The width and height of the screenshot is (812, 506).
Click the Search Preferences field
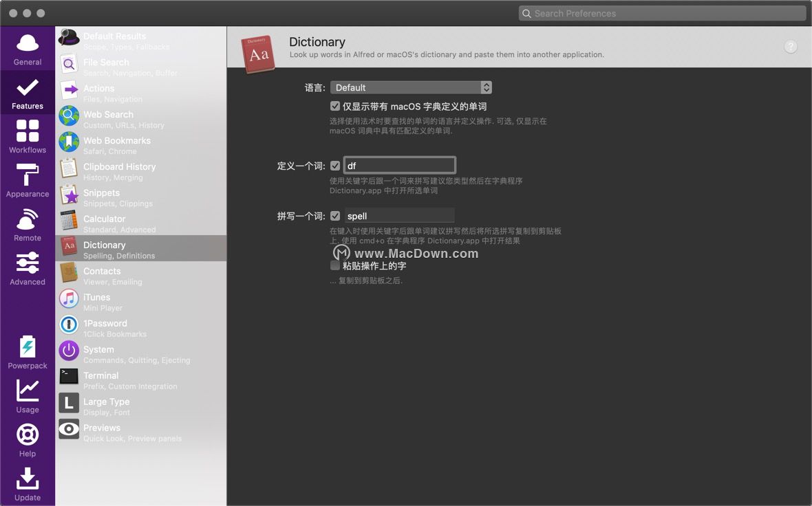(663, 14)
